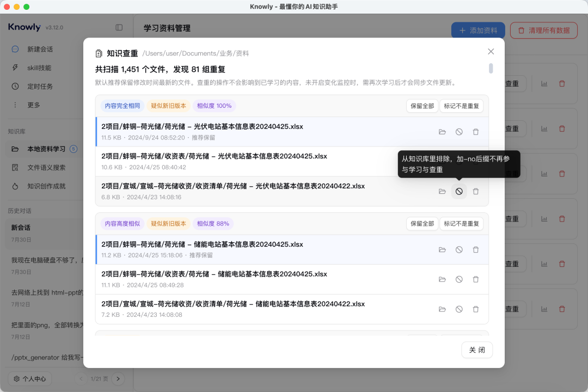Close the 知识查重 dialog with X
588x392 pixels.
[x=491, y=51]
